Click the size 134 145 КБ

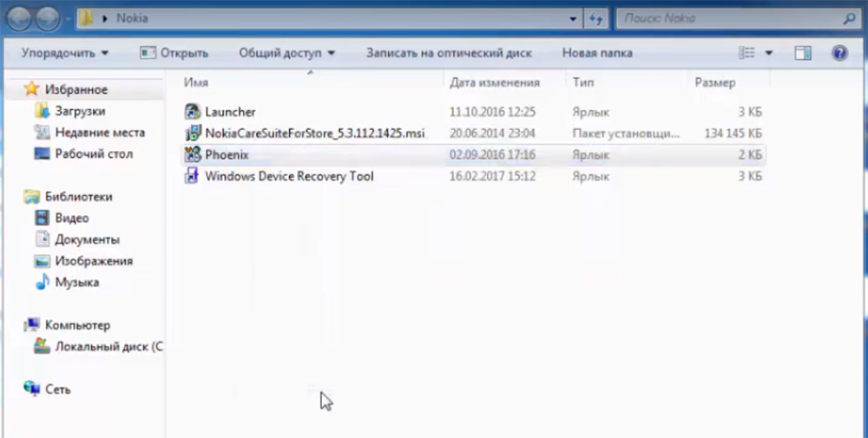(733, 134)
